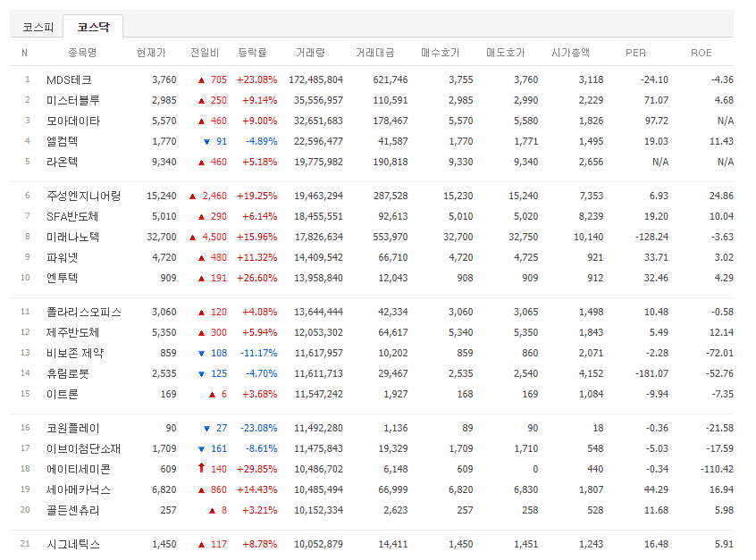Open stock 파워넷

(62, 258)
